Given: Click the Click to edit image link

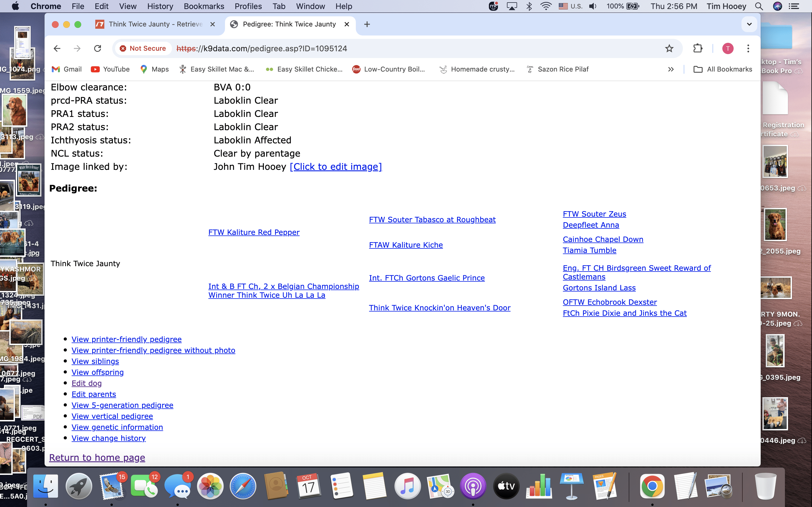Looking at the screenshot, I should coord(336,167).
